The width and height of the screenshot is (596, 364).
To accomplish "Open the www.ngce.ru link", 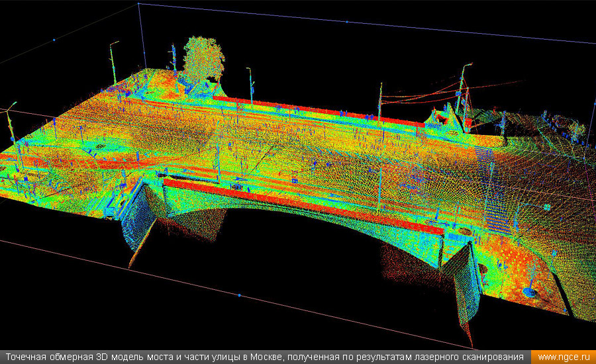I will click(x=564, y=357).
